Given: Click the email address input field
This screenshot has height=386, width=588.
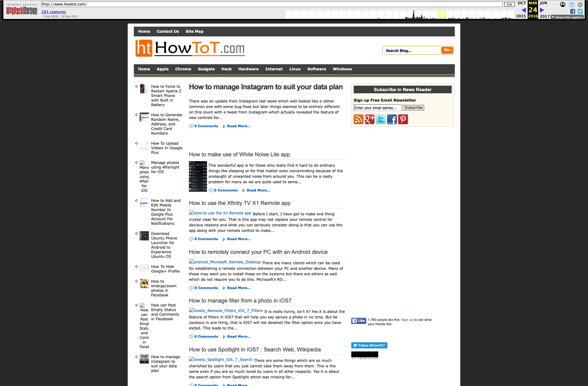Looking at the screenshot, I should 377,108.
